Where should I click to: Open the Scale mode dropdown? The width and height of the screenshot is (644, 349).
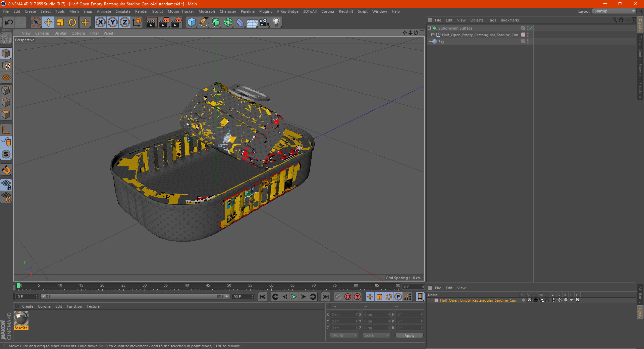[376, 335]
